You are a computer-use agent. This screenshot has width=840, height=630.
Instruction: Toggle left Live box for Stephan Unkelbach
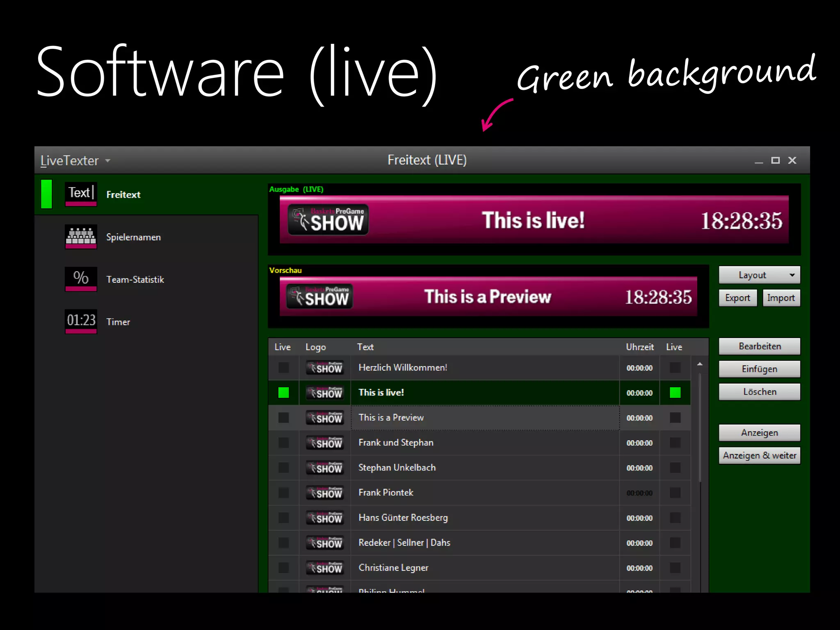[283, 468]
